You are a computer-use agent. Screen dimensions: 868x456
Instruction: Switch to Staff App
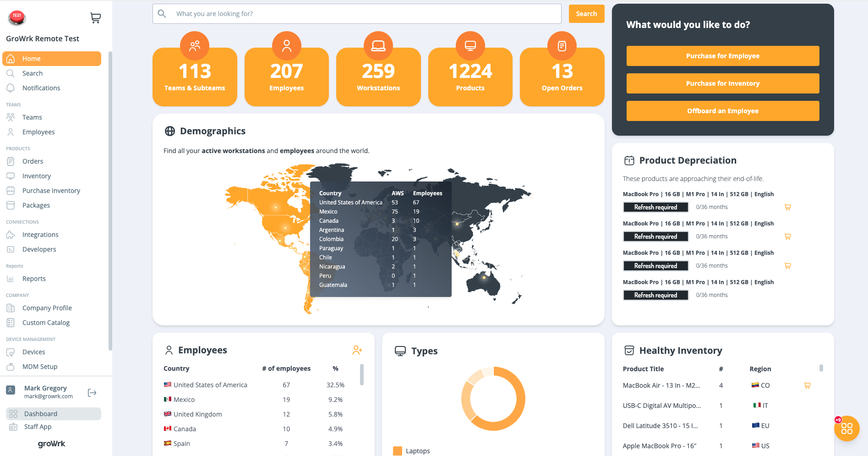click(54, 427)
